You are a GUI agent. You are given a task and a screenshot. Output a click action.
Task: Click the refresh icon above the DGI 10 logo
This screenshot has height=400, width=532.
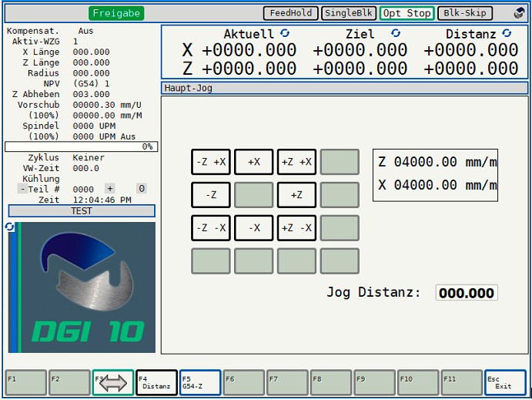pos(9,227)
